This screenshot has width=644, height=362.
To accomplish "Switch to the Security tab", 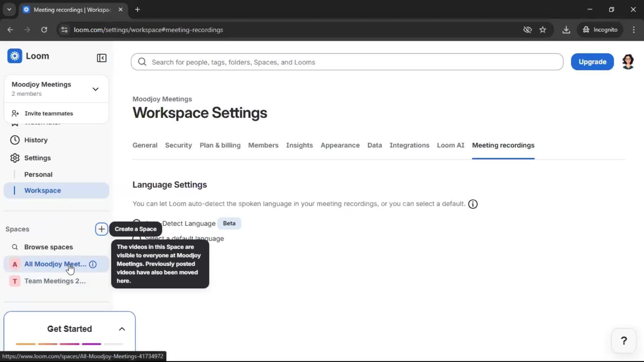I will [x=178, y=145].
